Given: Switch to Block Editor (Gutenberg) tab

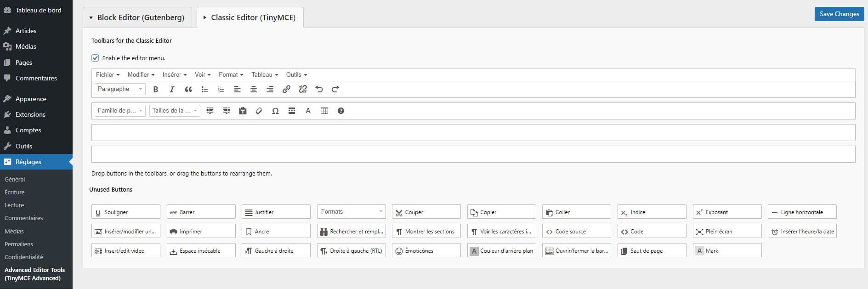Looking at the screenshot, I should [137, 17].
